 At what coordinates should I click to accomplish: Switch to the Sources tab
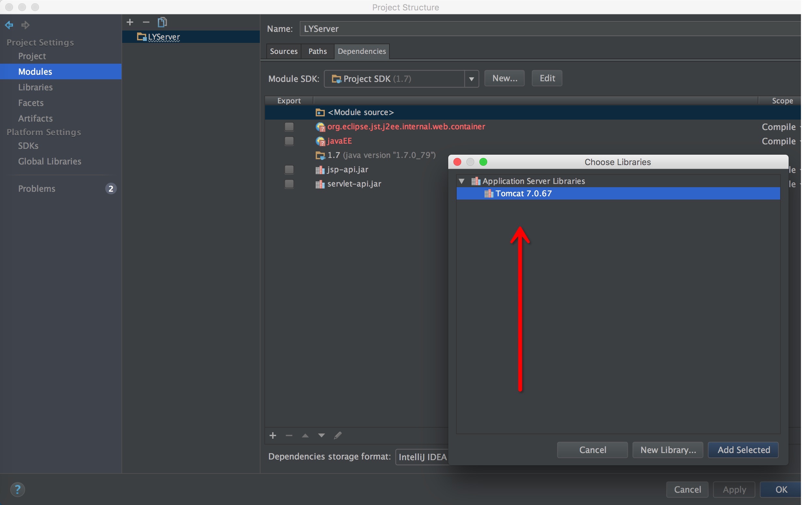coord(284,51)
